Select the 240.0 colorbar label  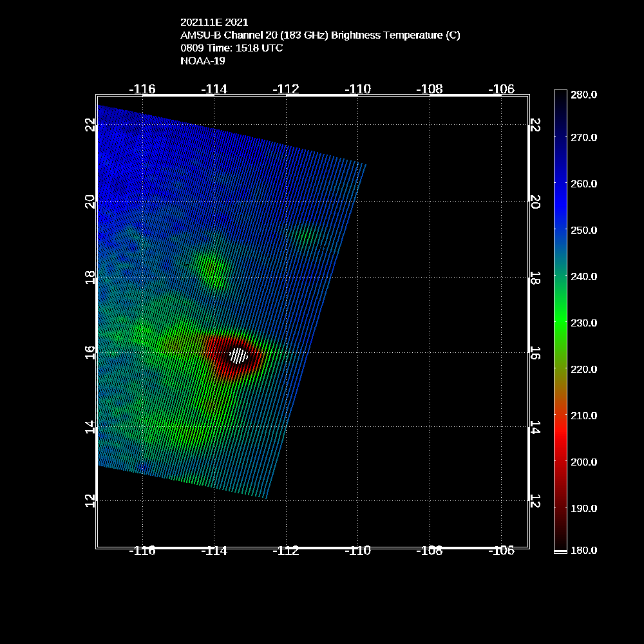(583, 277)
